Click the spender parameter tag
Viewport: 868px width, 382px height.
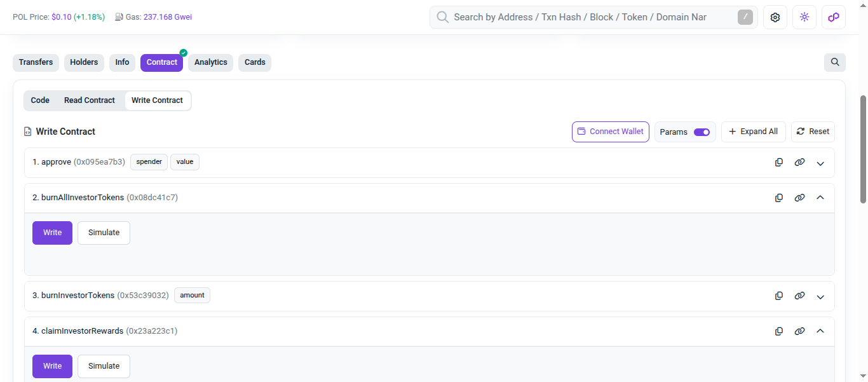coord(149,162)
